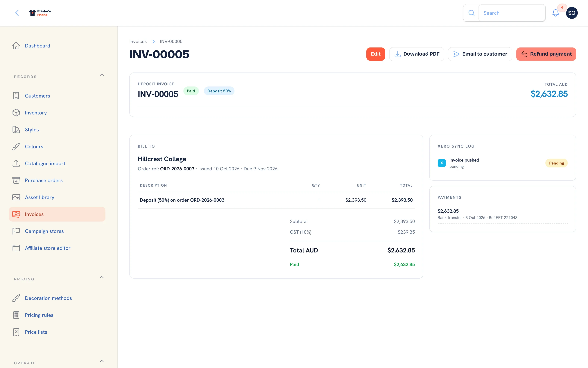Viewport: 588px width, 368px height.
Task: Click the Edit button
Action: 375,54
